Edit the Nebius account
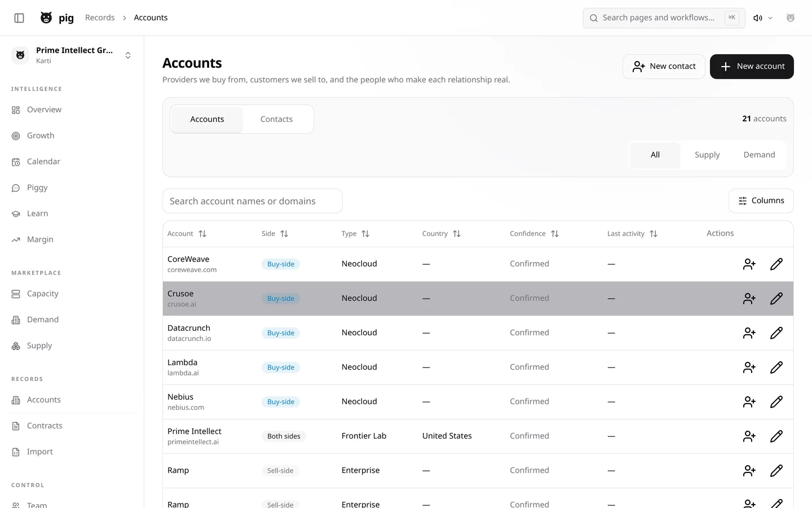 point(776,402)
